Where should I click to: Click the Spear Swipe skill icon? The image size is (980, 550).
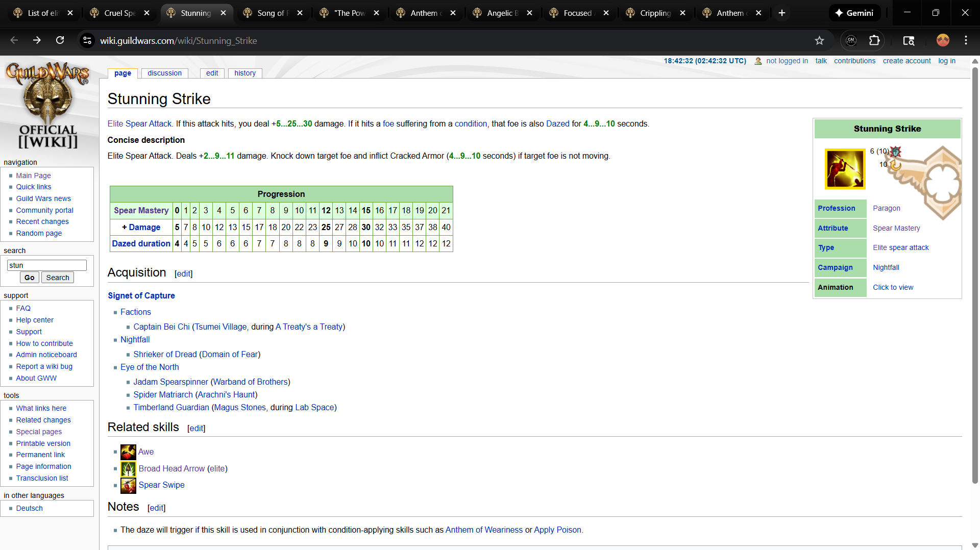tap(128, 485)
